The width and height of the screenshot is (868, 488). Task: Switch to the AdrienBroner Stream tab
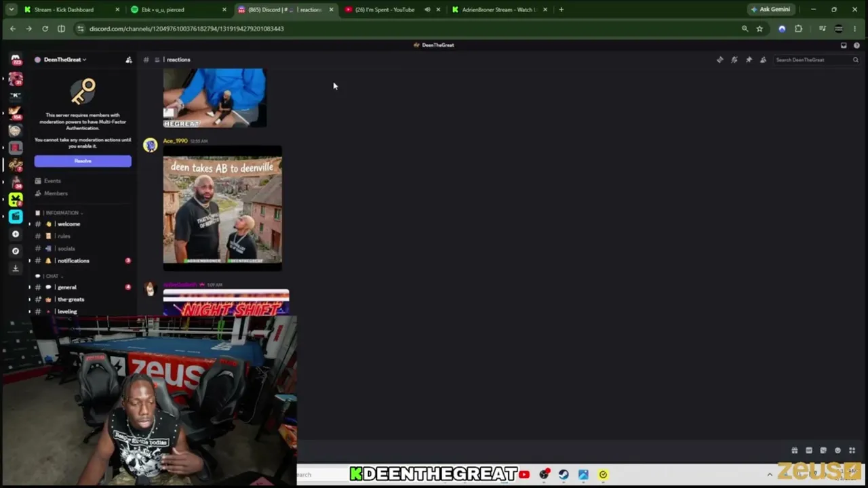pyautogui.click(x=500, y=9)
